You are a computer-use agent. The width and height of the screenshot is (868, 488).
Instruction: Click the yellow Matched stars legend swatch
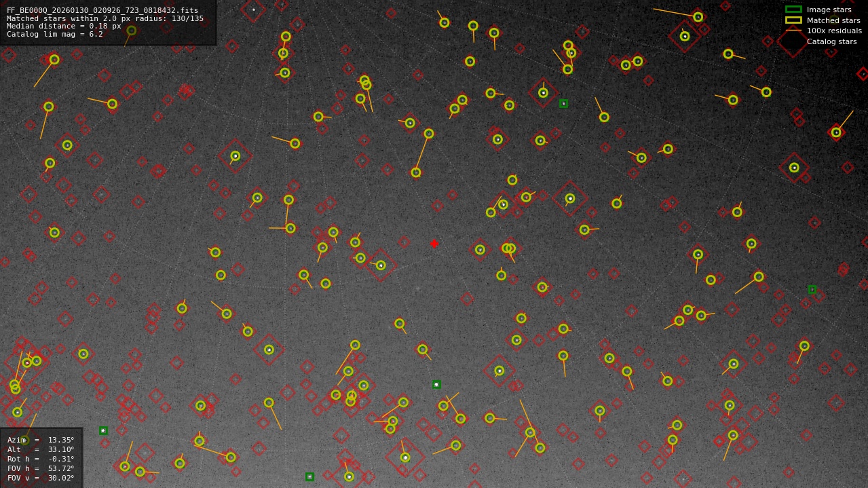click(x=793, y=20)
